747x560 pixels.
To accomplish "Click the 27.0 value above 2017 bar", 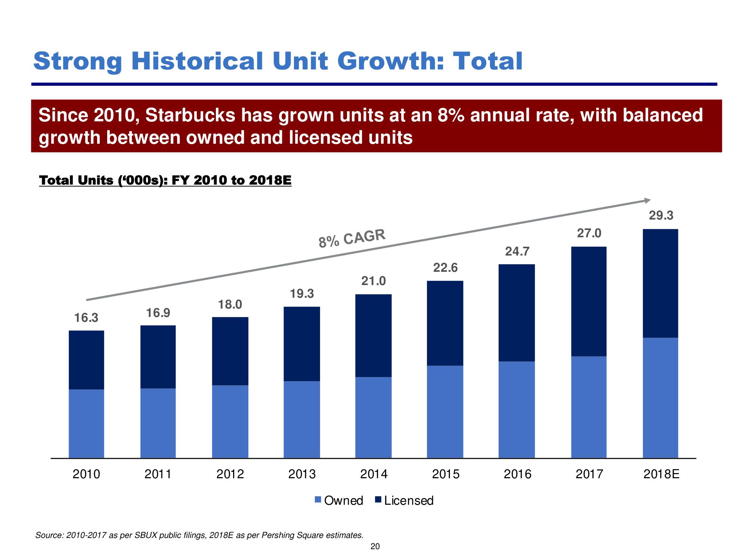I will 589,233.
